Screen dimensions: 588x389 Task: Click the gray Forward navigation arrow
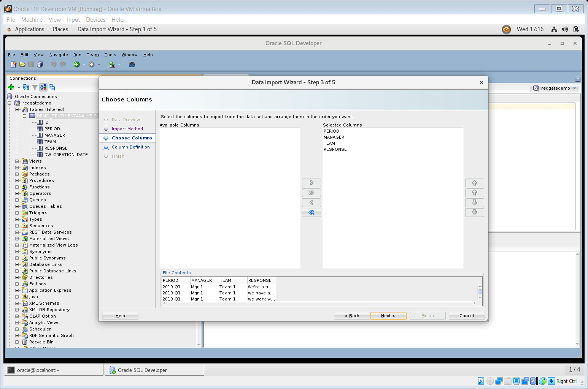coord(92,65)
